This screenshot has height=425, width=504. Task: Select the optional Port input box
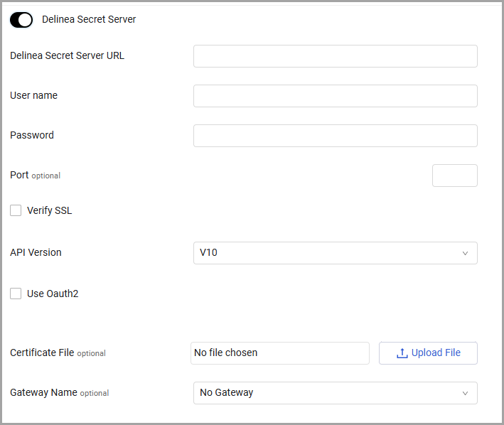[x=454, y=176]
